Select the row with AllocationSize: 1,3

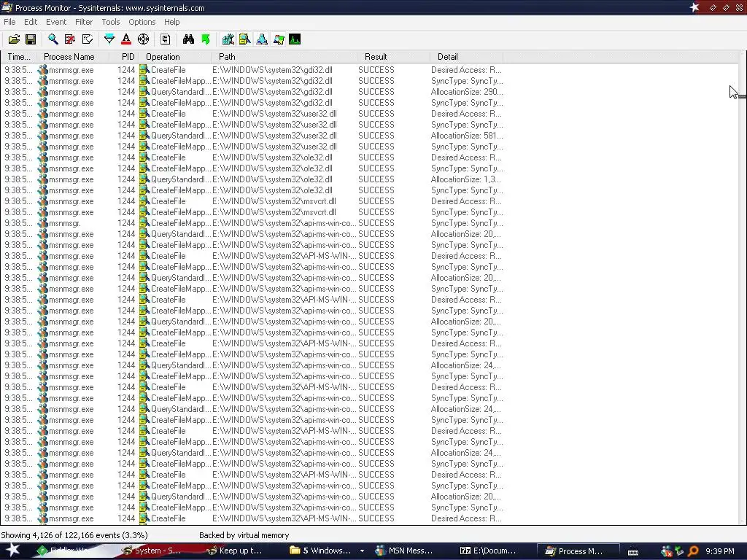(252, 179)
